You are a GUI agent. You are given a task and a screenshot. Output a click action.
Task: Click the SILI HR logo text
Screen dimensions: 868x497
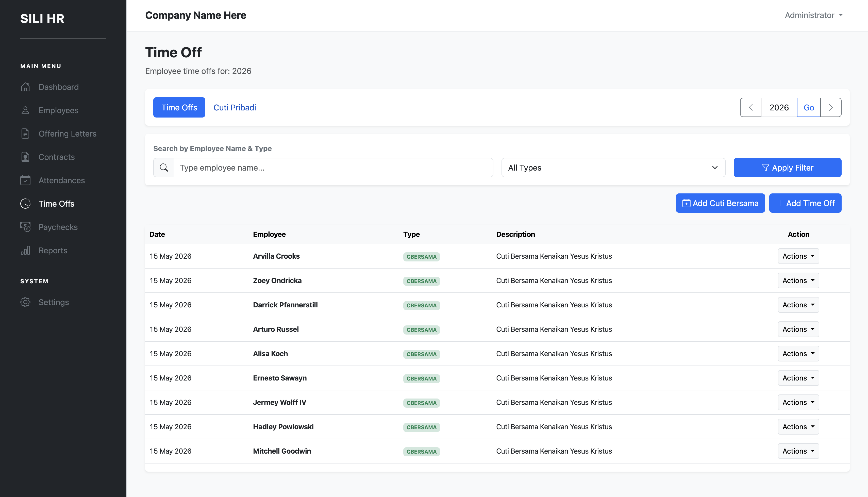click(x=42, y=19)
